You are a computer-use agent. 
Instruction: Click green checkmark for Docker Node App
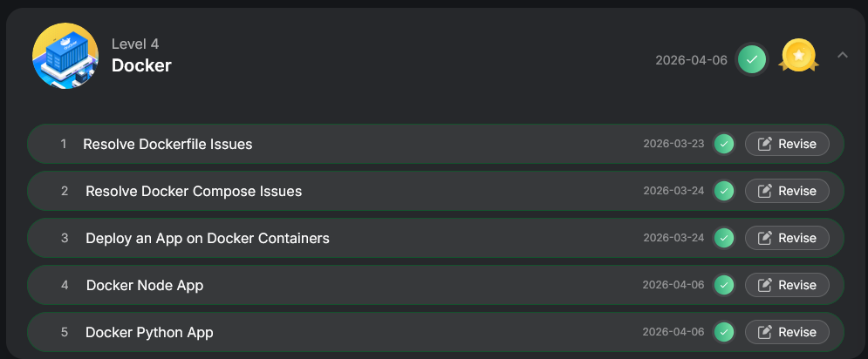[x=723, y=285]
